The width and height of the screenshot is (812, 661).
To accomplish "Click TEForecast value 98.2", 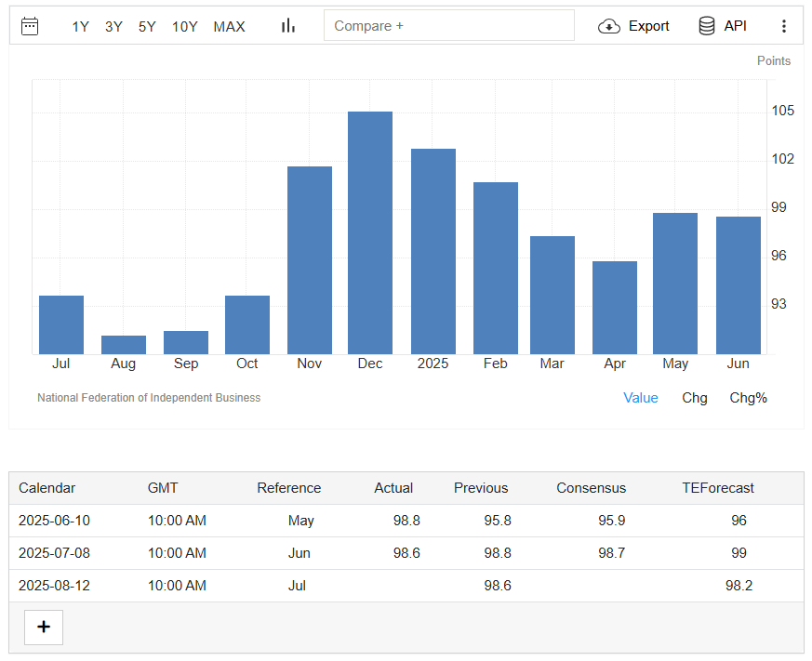I will [x=739, y=586].
